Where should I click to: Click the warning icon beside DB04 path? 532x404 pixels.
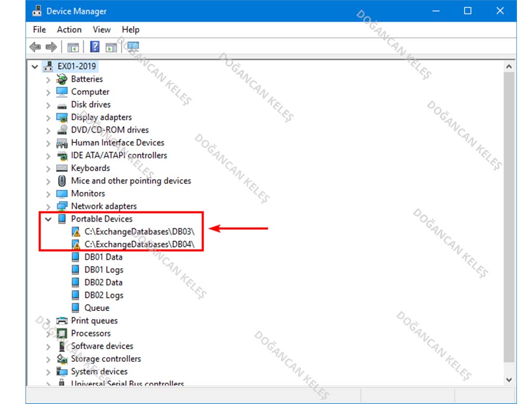[76, 244]
